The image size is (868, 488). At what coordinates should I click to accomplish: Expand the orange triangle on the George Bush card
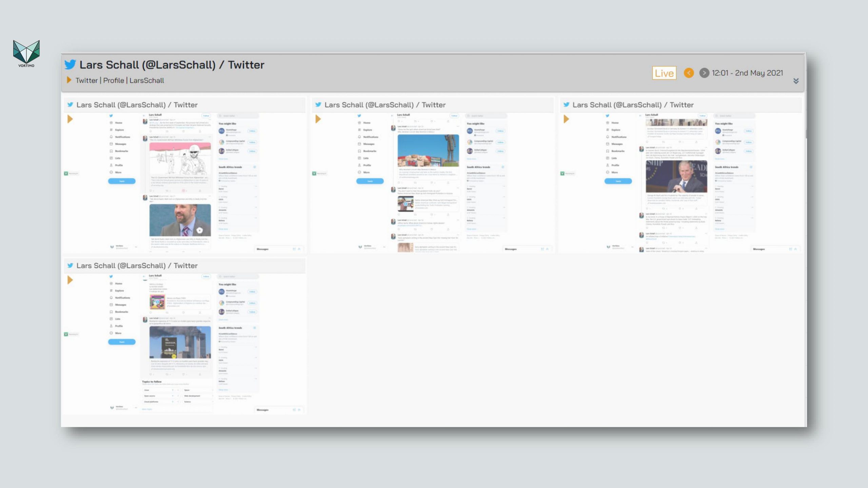[x=566, y=119]
